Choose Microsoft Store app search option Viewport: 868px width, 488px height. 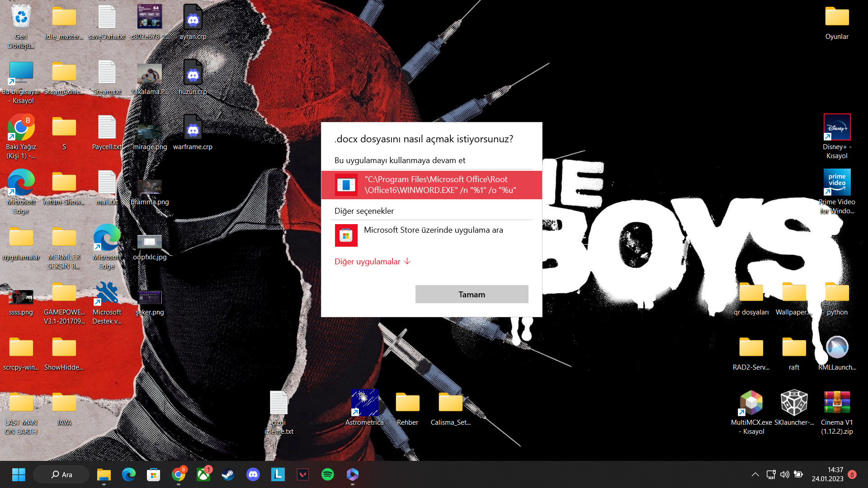point(431,235)
